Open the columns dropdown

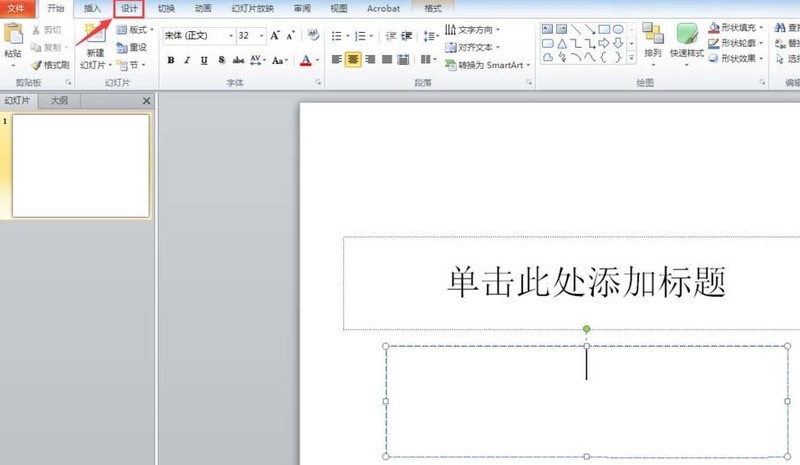pos(429,60)
